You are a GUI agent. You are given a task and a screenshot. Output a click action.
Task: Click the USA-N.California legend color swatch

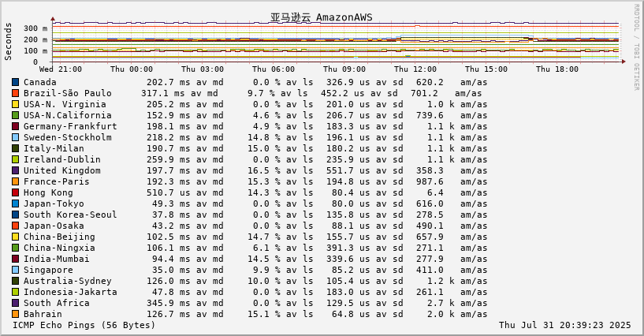click(x=16, y=115)
